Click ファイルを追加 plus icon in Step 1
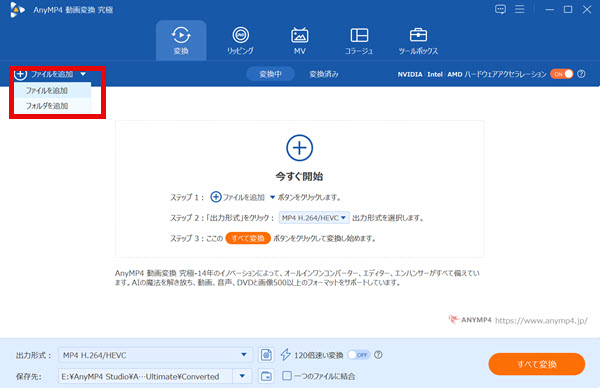This screenshot has width=600, height=388. click(x=216, y=197)
